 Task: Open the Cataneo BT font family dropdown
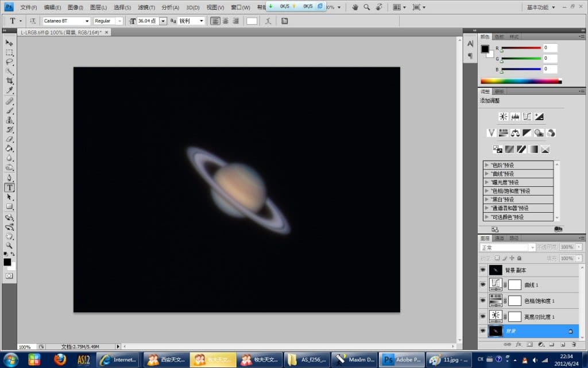coord(87,21)
